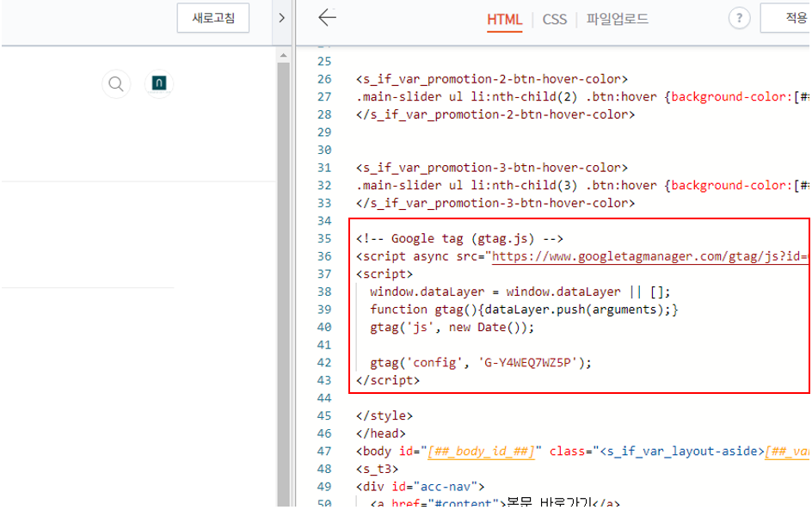This screenshot has width=812, height=510.
Task: Click the </style> tag on line 45
Action: (384, 415)
